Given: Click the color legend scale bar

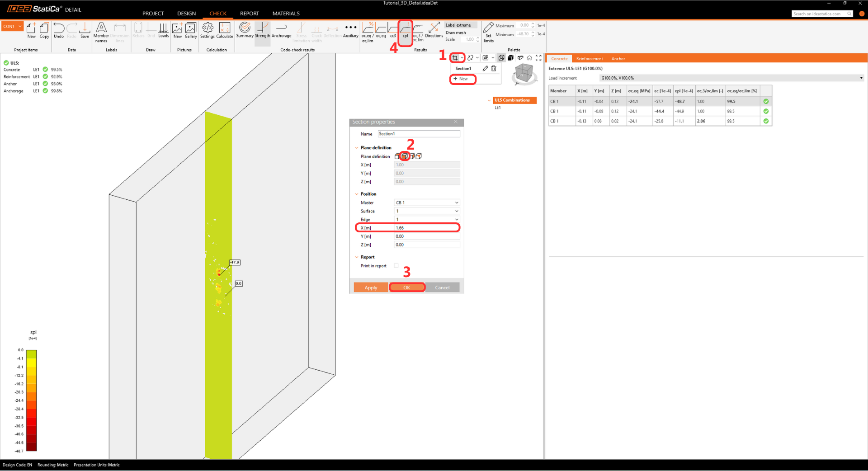Looking at the screenshot, I should (x=31, y=400).
